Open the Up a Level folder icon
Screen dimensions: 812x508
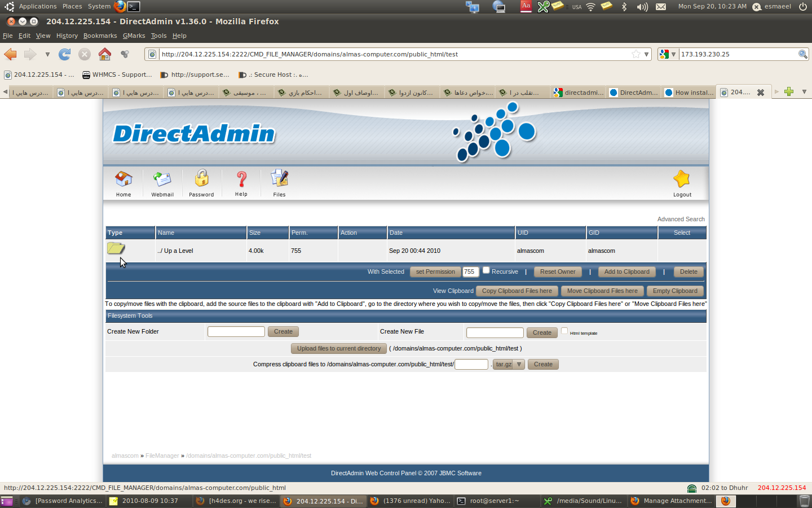pyautogui.click(x=116, y=248)
